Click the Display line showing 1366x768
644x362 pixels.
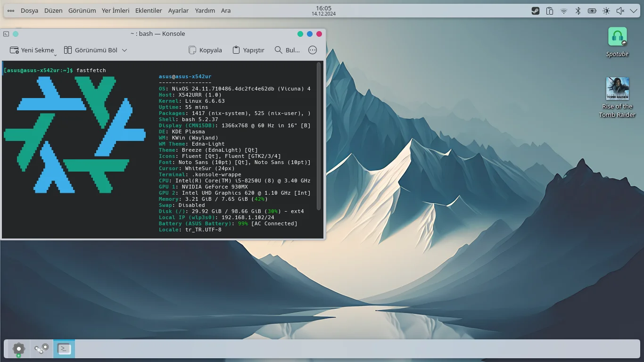tap(235, 125)
